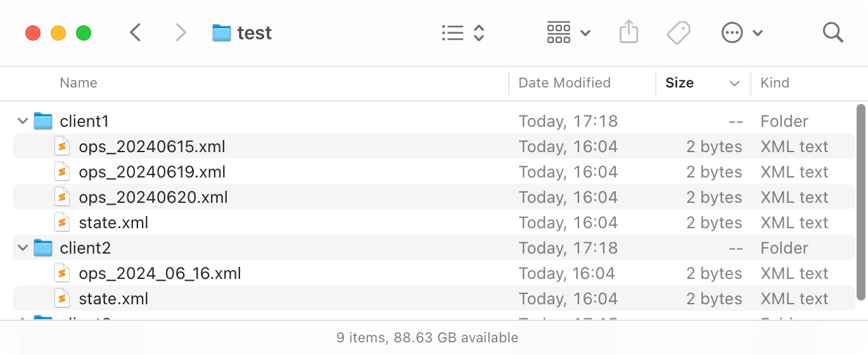
Task: Select the ops_20240615.xml file icon
Action: [62, 146]
